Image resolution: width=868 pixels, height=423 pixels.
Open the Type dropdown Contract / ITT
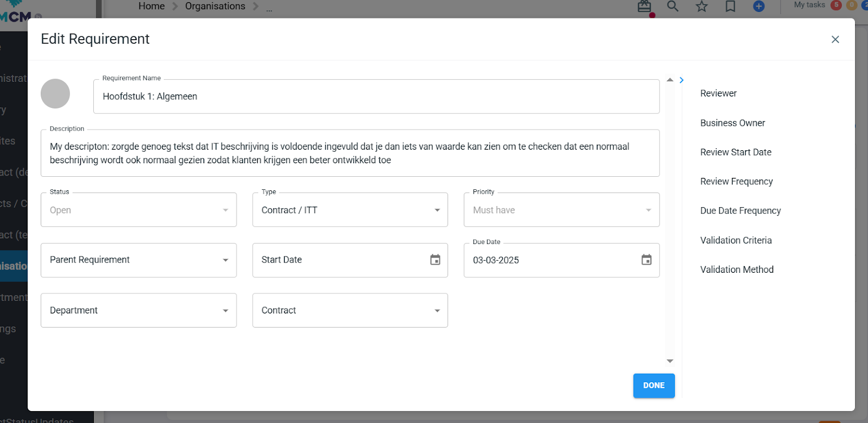350,210
